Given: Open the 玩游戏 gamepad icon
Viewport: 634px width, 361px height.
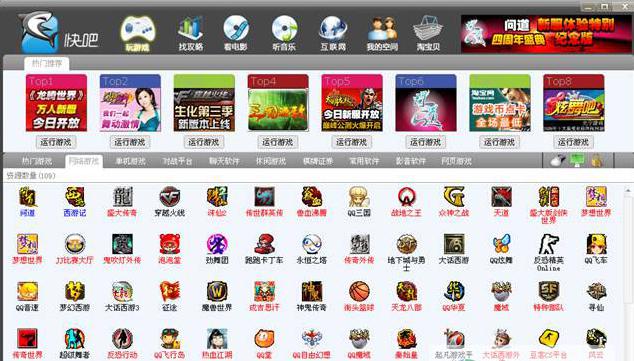Looking at the screenshot, I should [137, 30].
